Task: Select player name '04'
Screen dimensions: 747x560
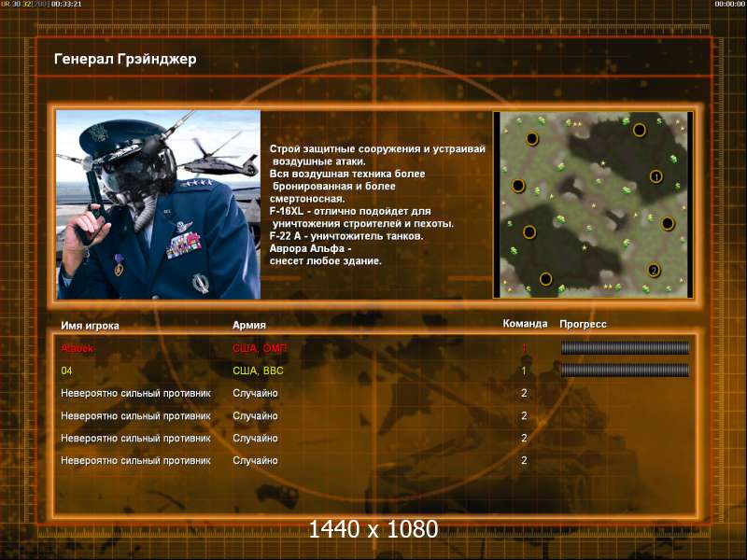Action: coord(66,371)
